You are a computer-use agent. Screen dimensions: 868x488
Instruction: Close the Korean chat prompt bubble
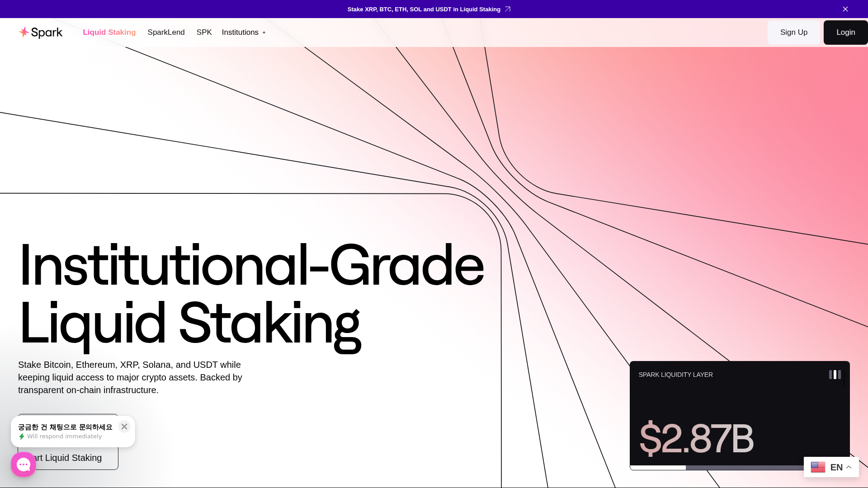pos(124,427)
